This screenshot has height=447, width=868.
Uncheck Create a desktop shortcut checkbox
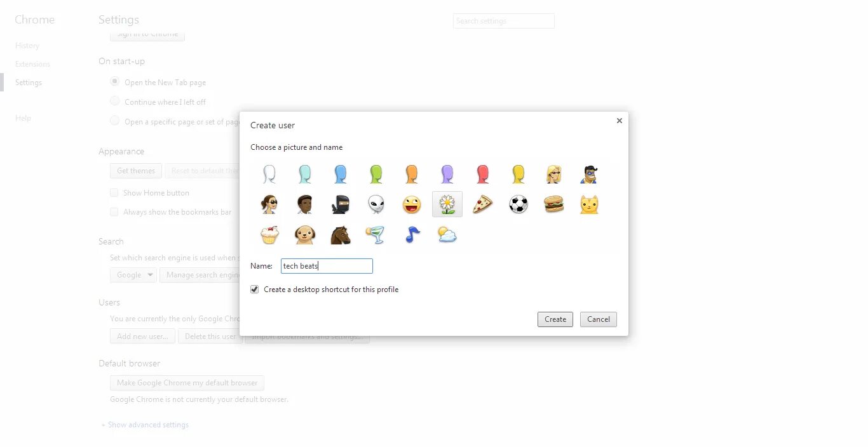point(255,290)
